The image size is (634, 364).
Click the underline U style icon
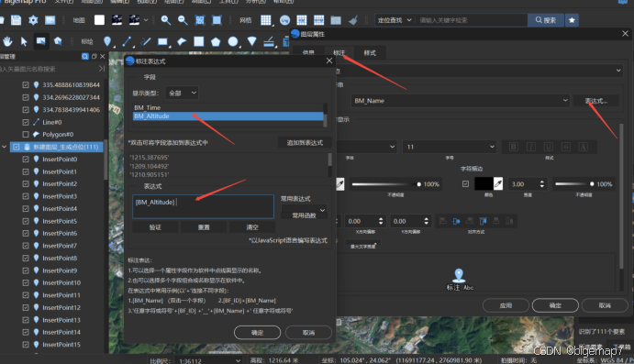pyautogui.click(x=549, y=147)
